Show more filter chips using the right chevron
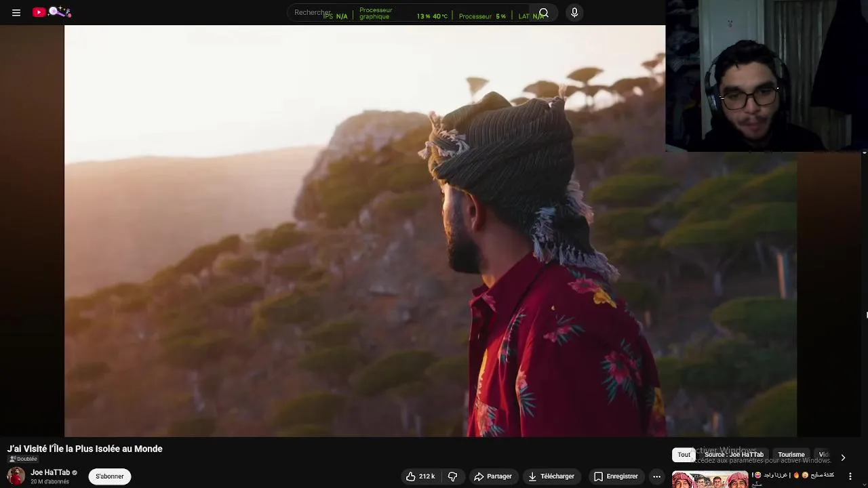 [843, 457]
